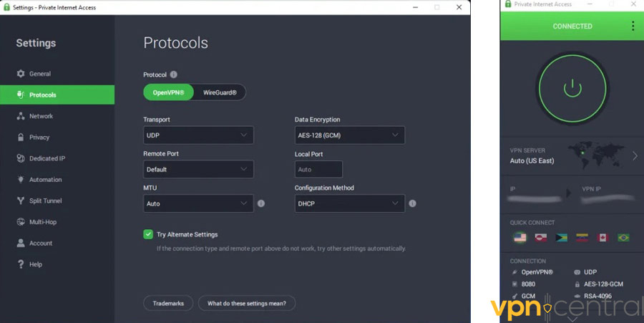Open the Dedicated IP settings page

click(x=57, y=158)
